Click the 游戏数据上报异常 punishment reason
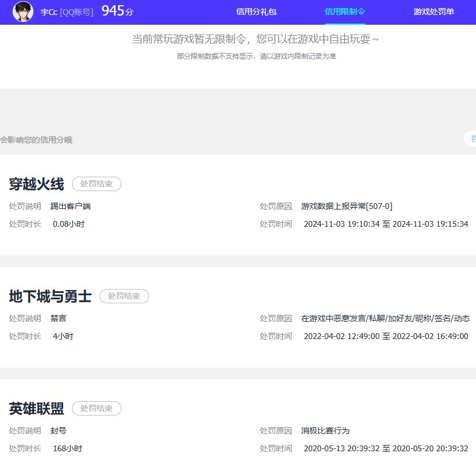This screenshot has width=476, height=476. (x=345, y=205)
